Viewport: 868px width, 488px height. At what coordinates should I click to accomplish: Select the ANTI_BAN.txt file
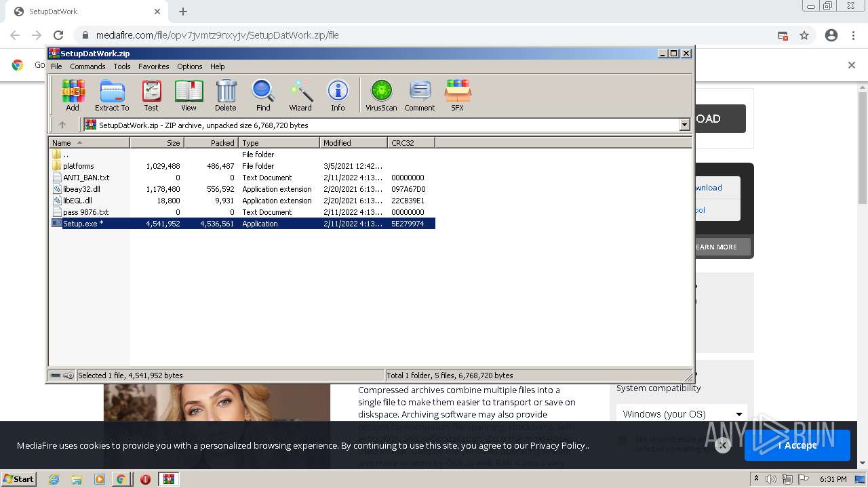(242, 178)
